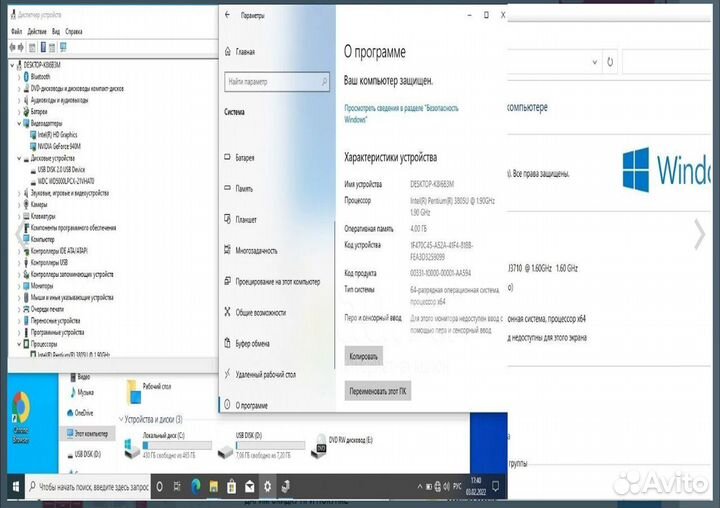Collapse the DESKTOP-K86B3M root node
This screenshot has width=720, height=508.
[12, 65]
